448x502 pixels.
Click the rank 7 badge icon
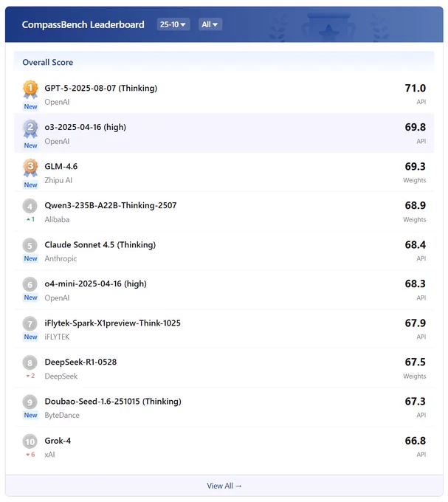(x=30, y=324)
